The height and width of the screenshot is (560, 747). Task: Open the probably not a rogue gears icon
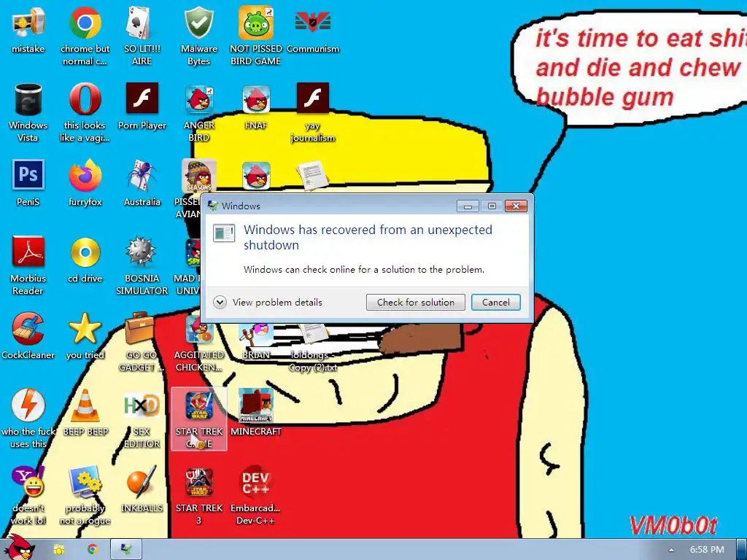85,495
